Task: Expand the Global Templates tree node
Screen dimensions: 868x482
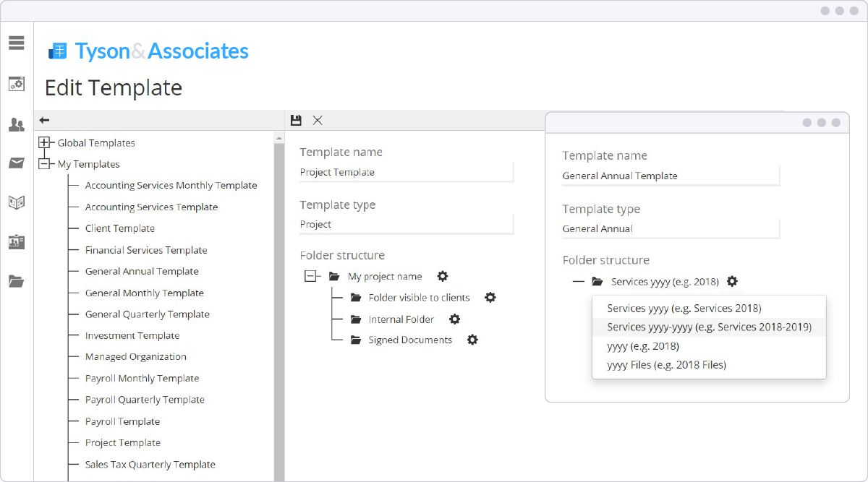Action: (44, 143)
